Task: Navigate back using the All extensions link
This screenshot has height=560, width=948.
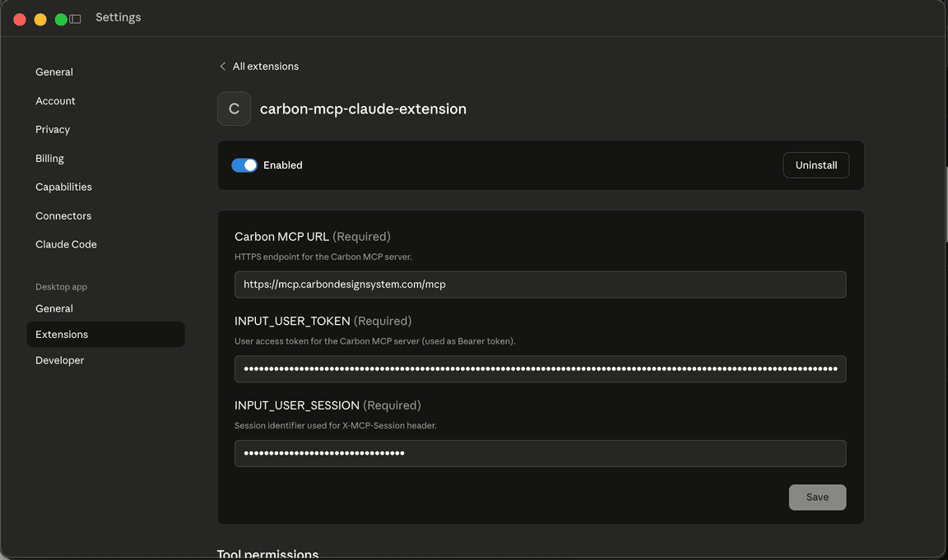Action: [265, 66]
